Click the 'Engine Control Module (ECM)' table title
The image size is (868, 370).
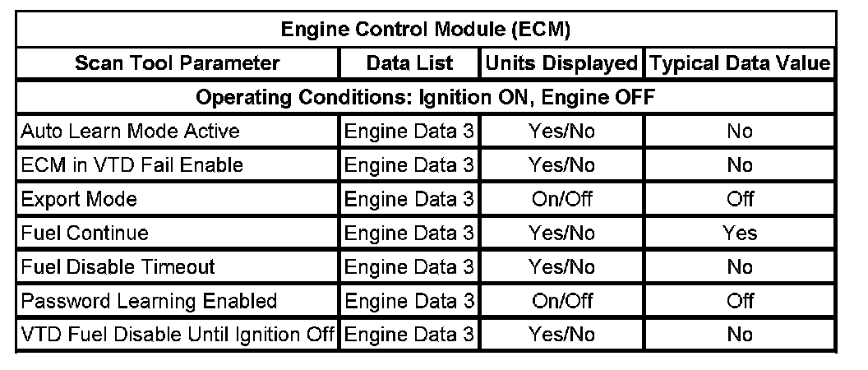point(425,30)
